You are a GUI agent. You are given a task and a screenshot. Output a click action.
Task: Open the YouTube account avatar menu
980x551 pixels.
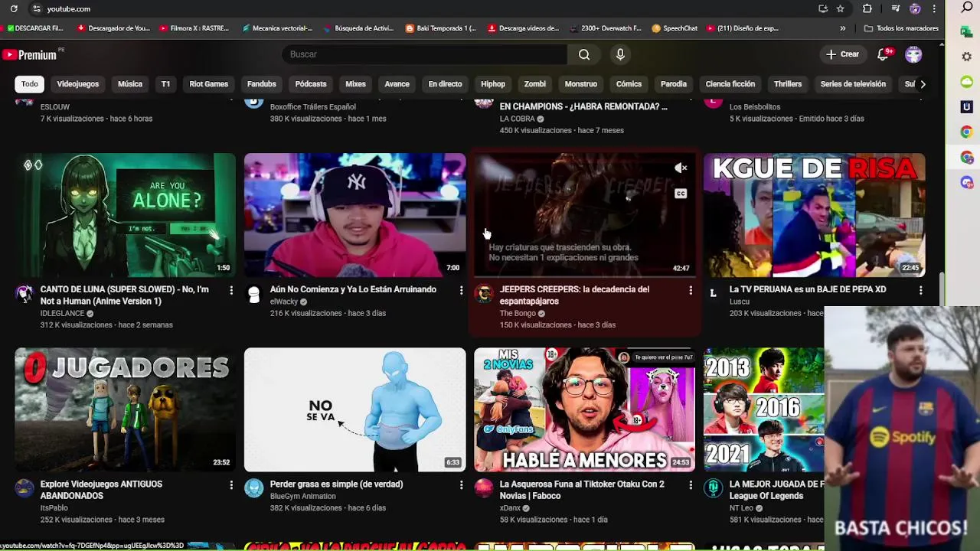[x=913, y=54]
